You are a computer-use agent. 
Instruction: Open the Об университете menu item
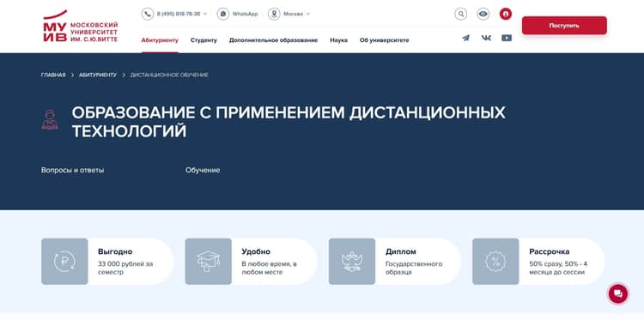(x=385, y=40)
